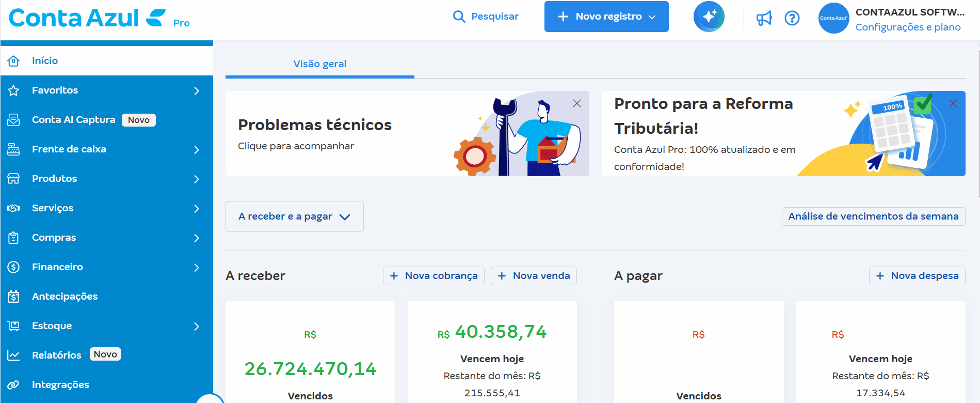Open the AI assistant sparkle button
Image resolution: width=980 pixels, height=403 pixels.
pos(709,17)
